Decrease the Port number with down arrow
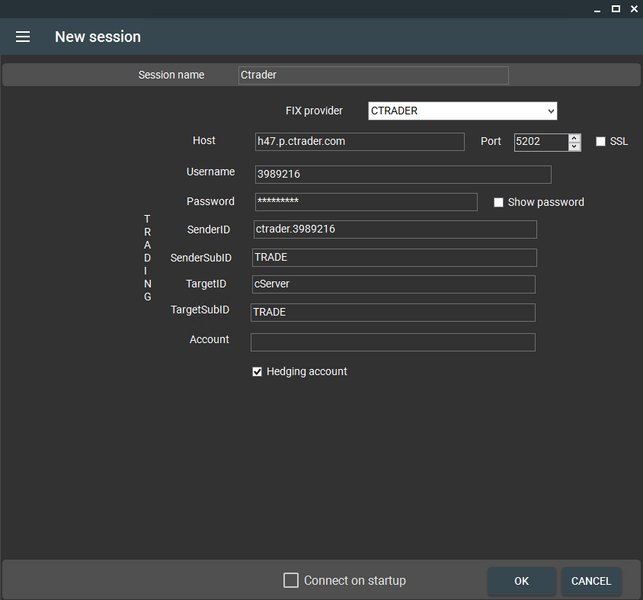Screen dimensions: 643x600 (574, 147)
